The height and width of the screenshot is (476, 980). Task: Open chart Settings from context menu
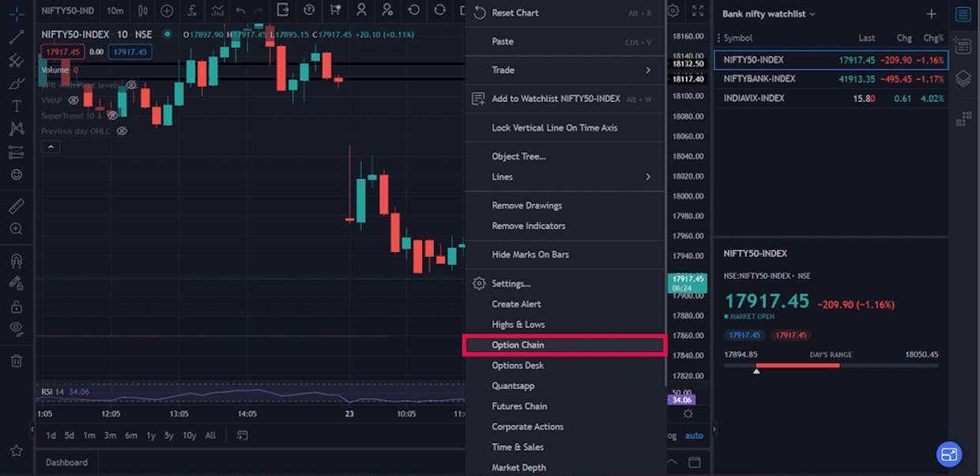(x=565, y=283)
